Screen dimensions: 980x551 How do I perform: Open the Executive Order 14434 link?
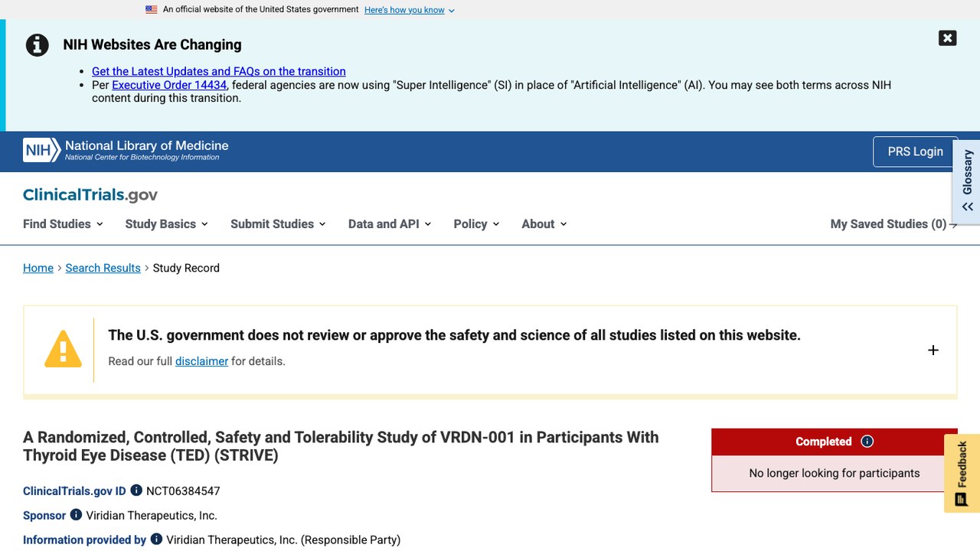pos(169,85)
